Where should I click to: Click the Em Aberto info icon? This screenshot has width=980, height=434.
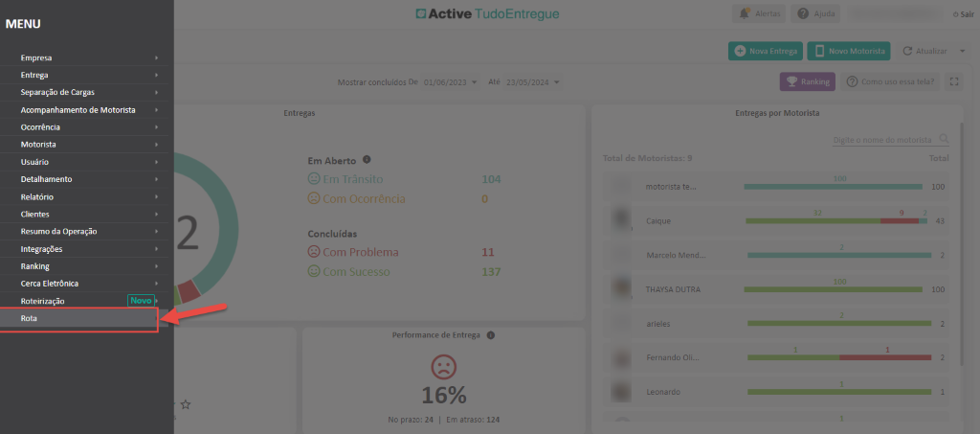367,159
